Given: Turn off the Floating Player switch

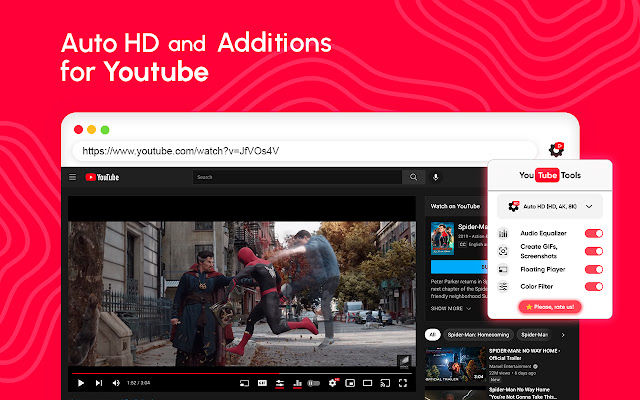Looking at the screenshot, I should click(593, 269).
